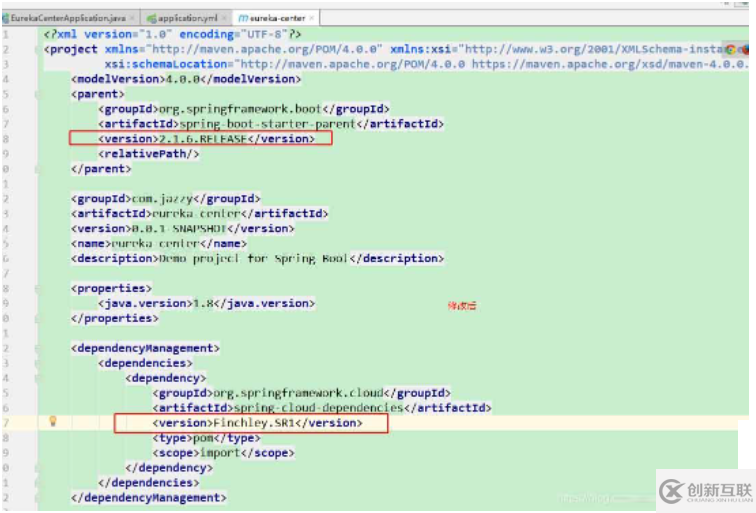Click version 2.1.6.RELEASE line
This screenshot has width=756, height=513.
pos(206,139)
